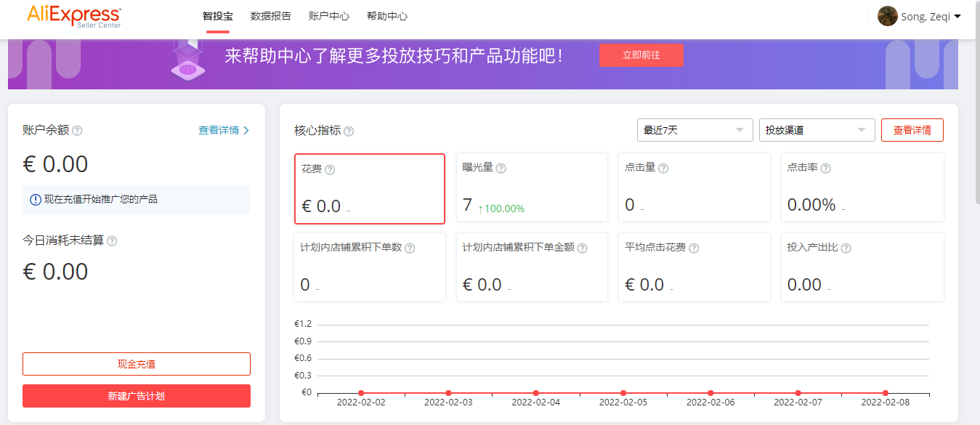The height and width of the screenshot is (425, 980).
Task: Click help icon beside 投入产出比
Action: tap(846, 248)
